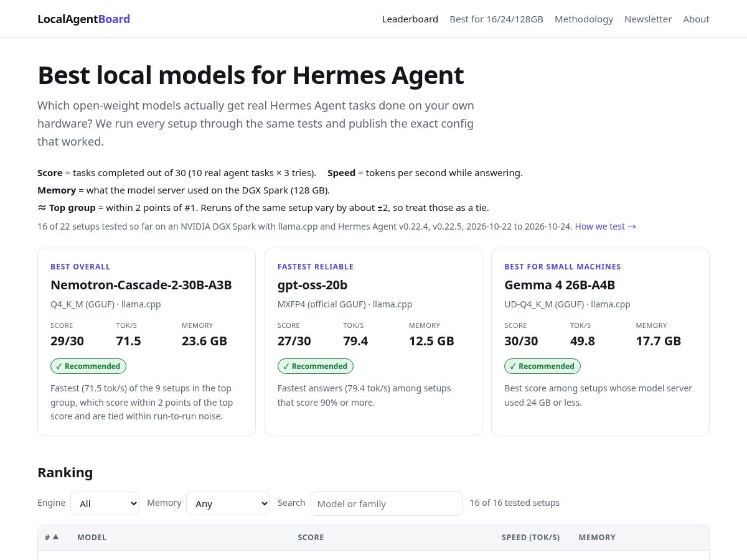Open the Newsletter page

(x=648, y=19)
